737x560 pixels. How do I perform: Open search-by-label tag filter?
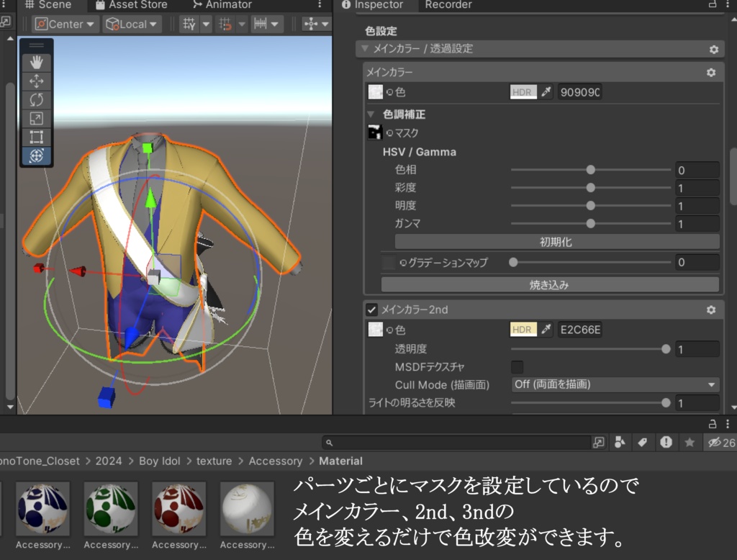coord(643,443)
